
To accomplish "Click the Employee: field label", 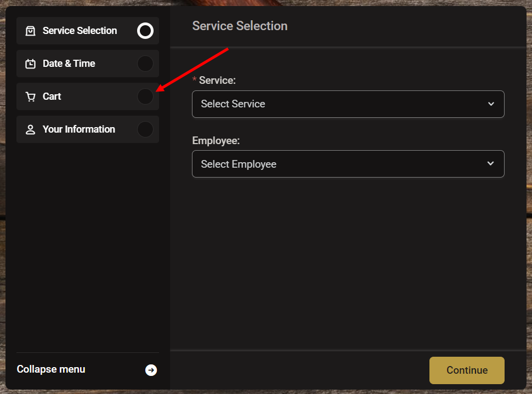I will [216, 141].
